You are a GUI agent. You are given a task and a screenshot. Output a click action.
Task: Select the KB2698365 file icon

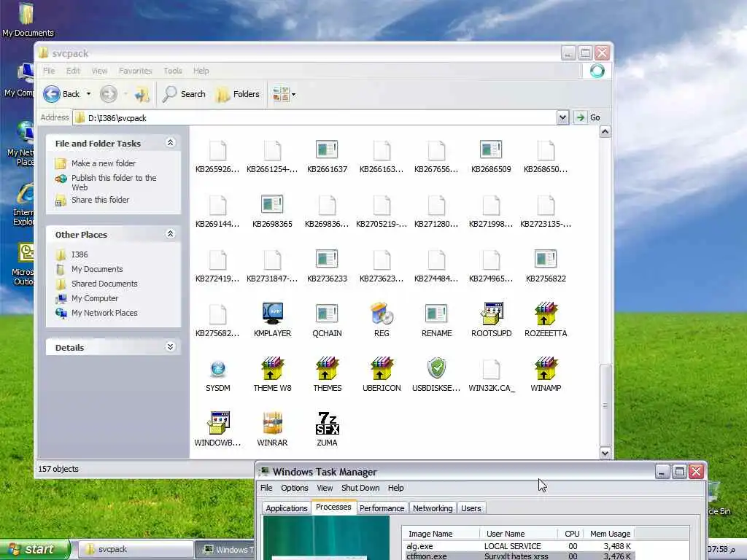272,204
